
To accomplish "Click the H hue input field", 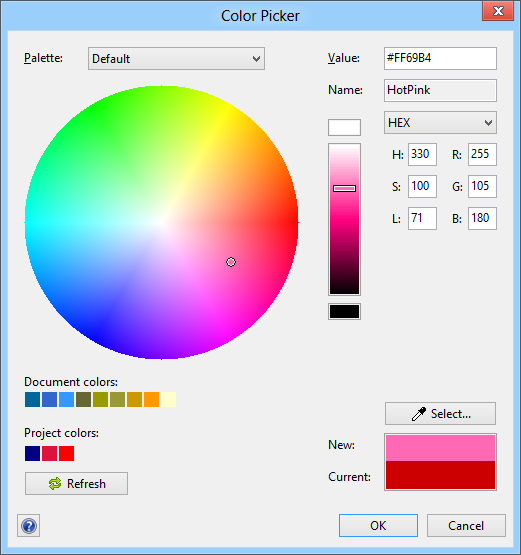I will pyautogui.click(x=422, y=154).
